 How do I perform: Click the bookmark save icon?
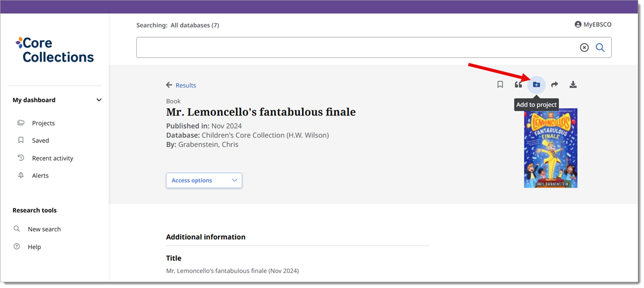pyautogui.click(x=500, y=84)
